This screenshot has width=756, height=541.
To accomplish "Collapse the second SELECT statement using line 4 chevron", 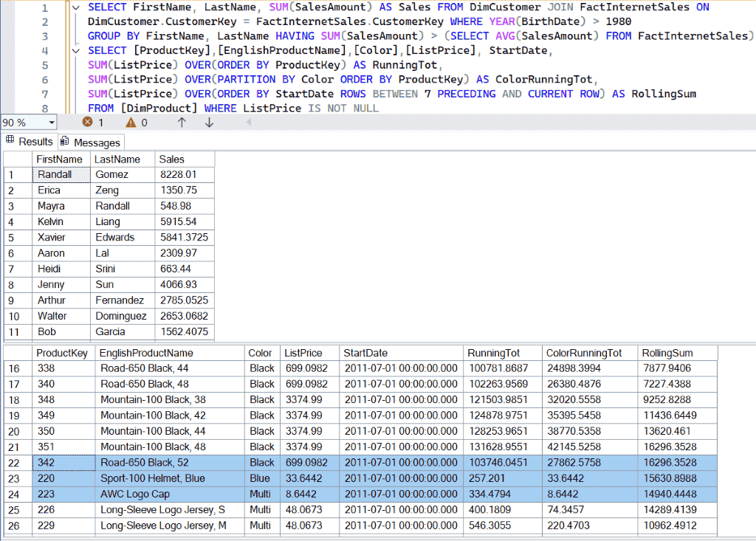I will [76, 50].
